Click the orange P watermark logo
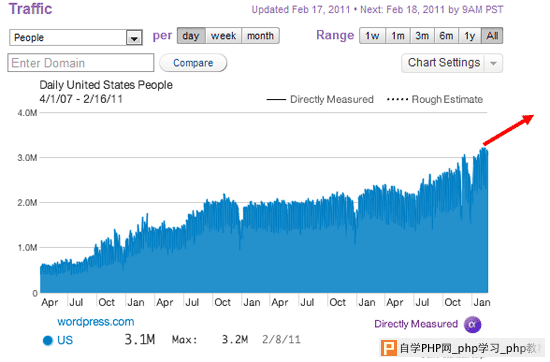This screenshot has width=550, height=362. pyautogui.click(x=389, y=348)
